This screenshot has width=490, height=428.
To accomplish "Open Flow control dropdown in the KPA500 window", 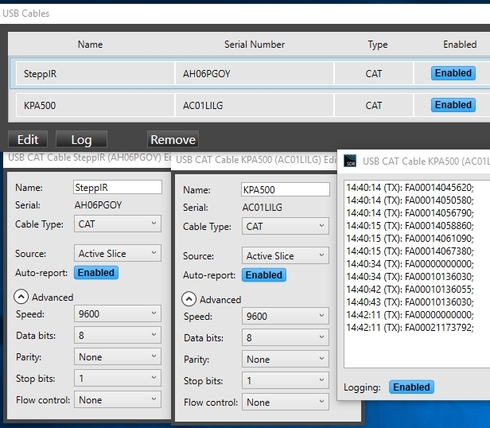I will tap(285, 402).
